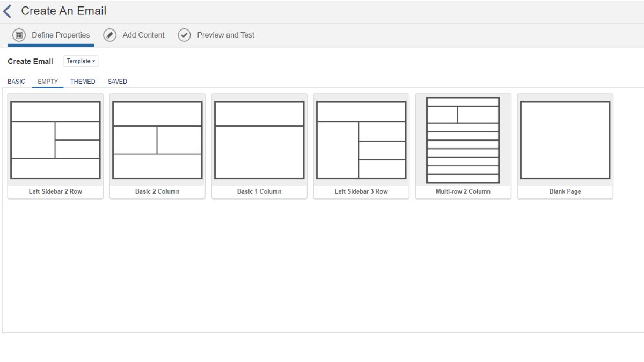
Task: Click the Blank Page caption text
Action: pyautogui.click(x=565, y=191)
